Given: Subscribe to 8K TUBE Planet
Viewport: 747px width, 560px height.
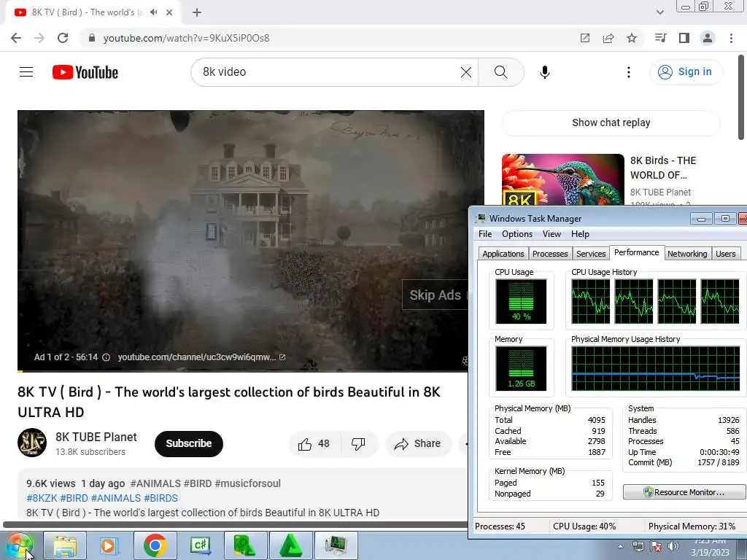Looking at the screenshot, I should pos(189,443).
